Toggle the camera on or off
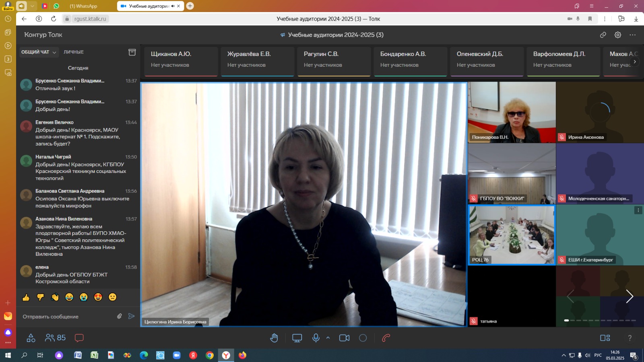The width and height of the screenshot is (644, 362). (345, 338)
